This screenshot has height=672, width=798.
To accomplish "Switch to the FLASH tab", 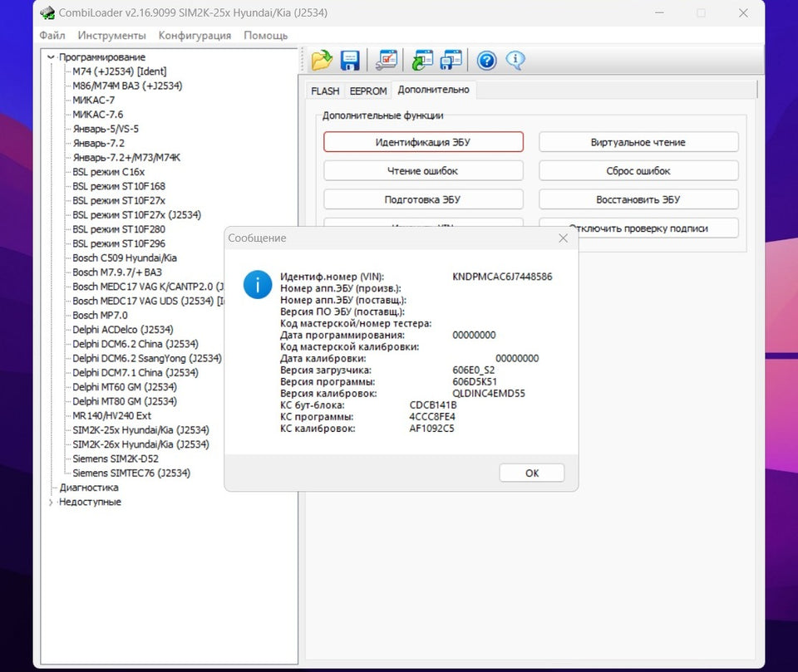I will (325, 91).
